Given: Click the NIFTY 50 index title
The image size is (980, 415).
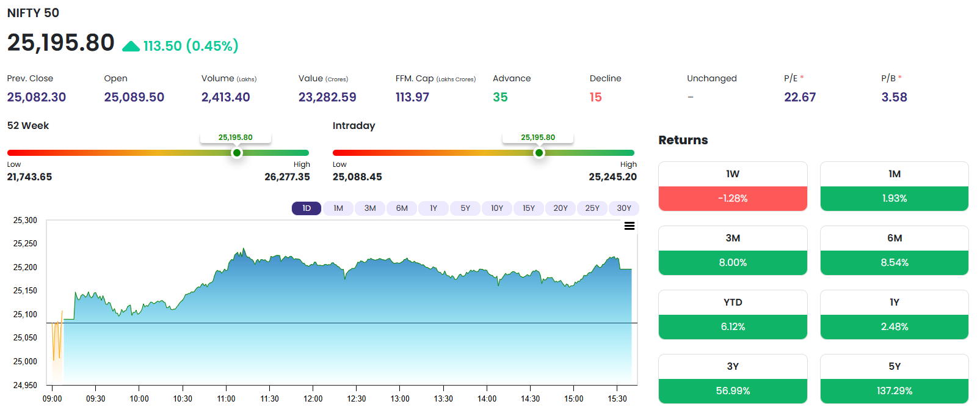Looking at the screenshot, I should 33,13.
